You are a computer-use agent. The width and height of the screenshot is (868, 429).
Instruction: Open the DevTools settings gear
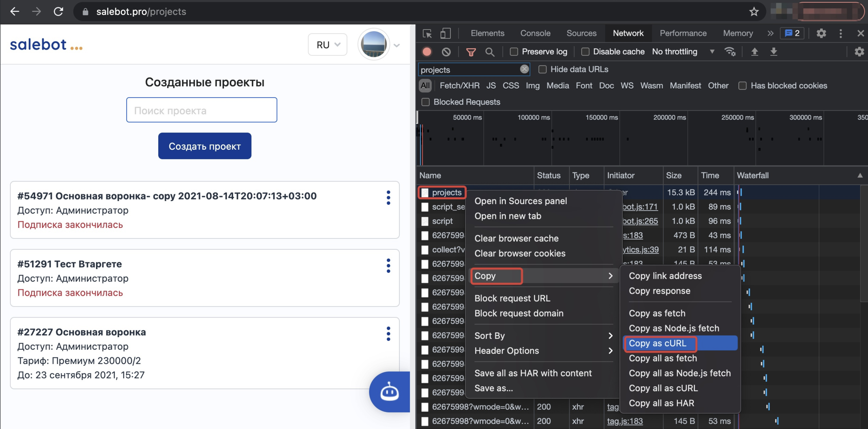point(821,33)
